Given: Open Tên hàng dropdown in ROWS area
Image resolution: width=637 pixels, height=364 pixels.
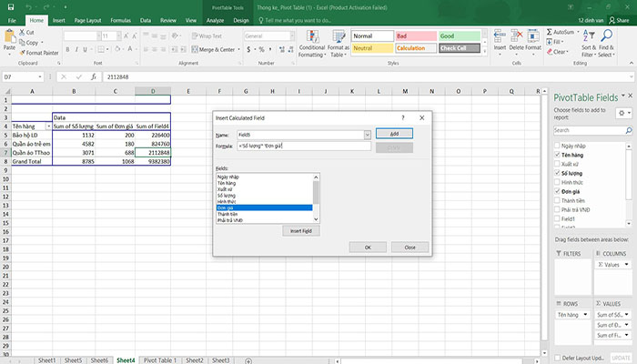Looking at the screenshot, I should pos(585,315).
